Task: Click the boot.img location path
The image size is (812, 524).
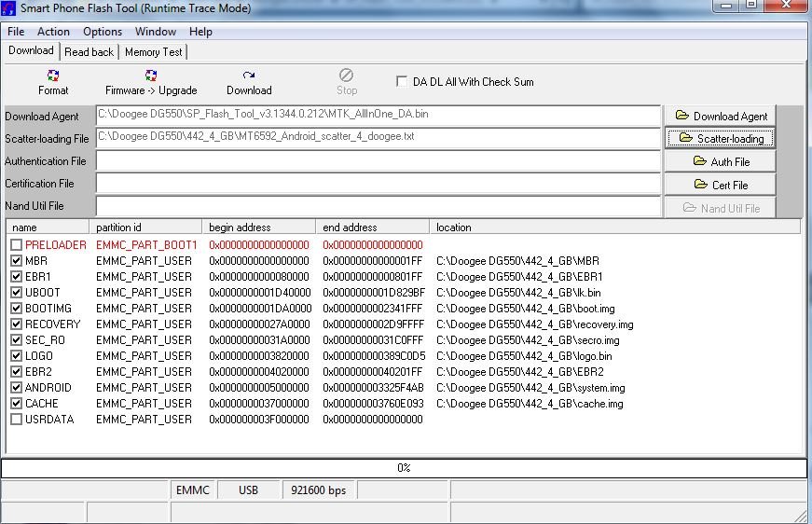Action: [x=526, y=309]
